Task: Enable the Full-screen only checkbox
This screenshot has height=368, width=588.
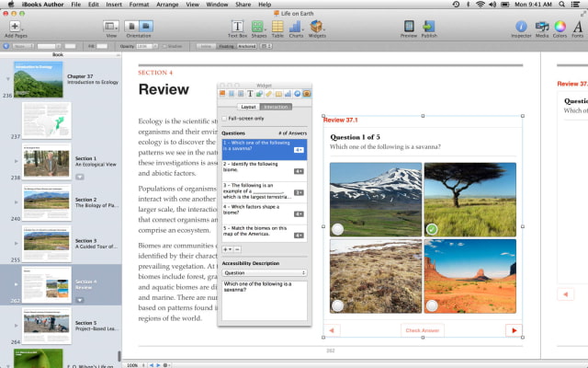Action: (224, 119)
